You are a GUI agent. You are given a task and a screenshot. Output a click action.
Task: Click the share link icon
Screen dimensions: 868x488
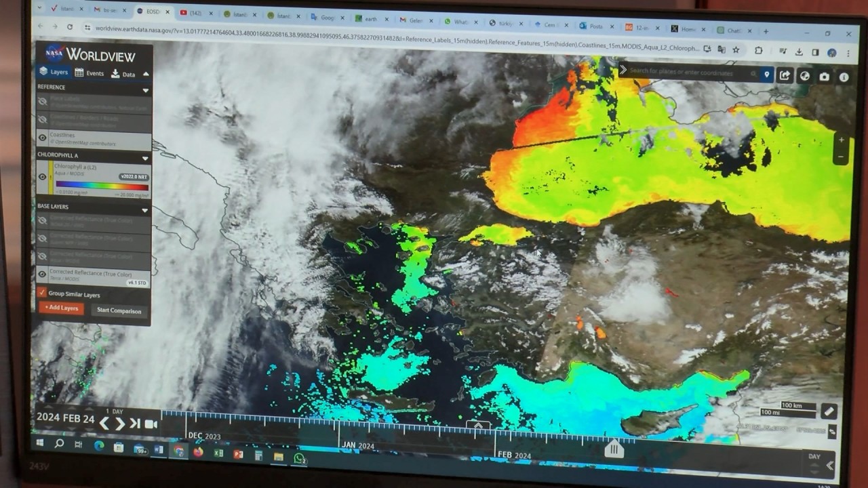click(785, 76)
